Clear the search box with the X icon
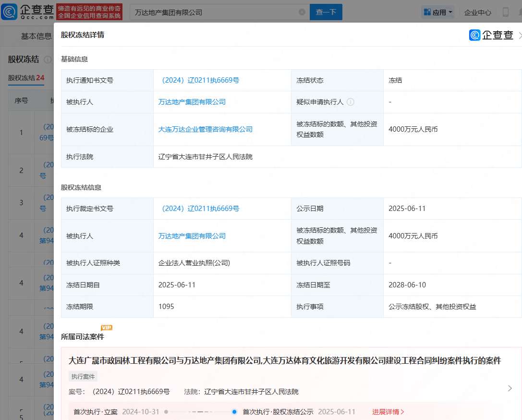Viewport: 522px width, 420px height. pos(302,12)
